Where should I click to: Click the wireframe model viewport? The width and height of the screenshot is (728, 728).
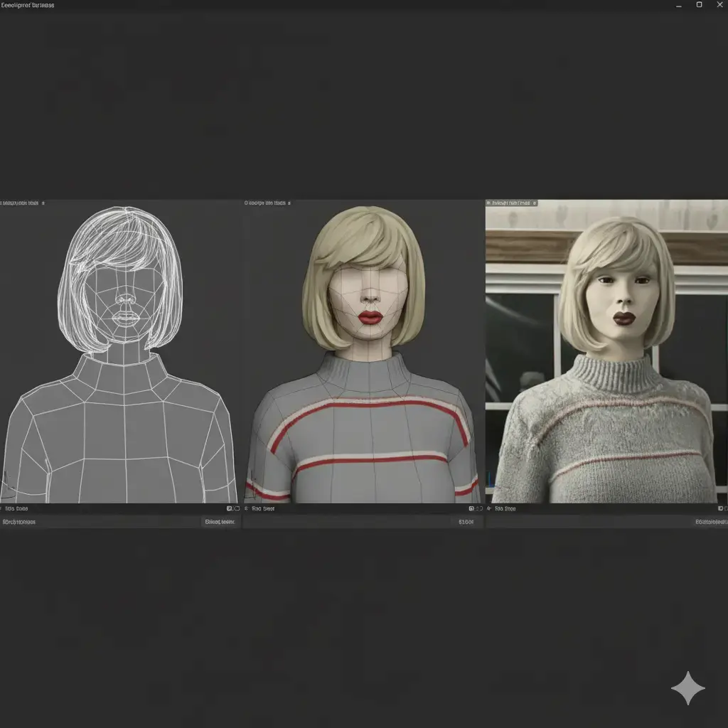tap(119, 355)
